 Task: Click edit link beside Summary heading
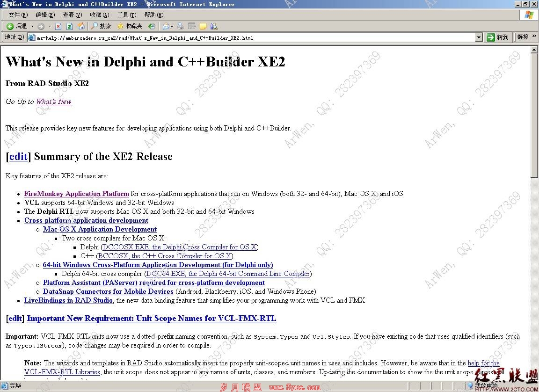pyautogui.click(x=18, y=156)
